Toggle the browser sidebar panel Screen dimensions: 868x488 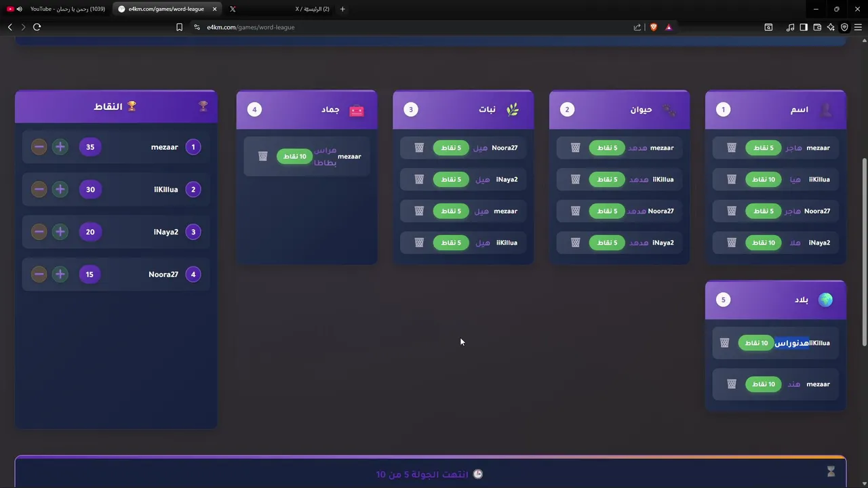804,27
